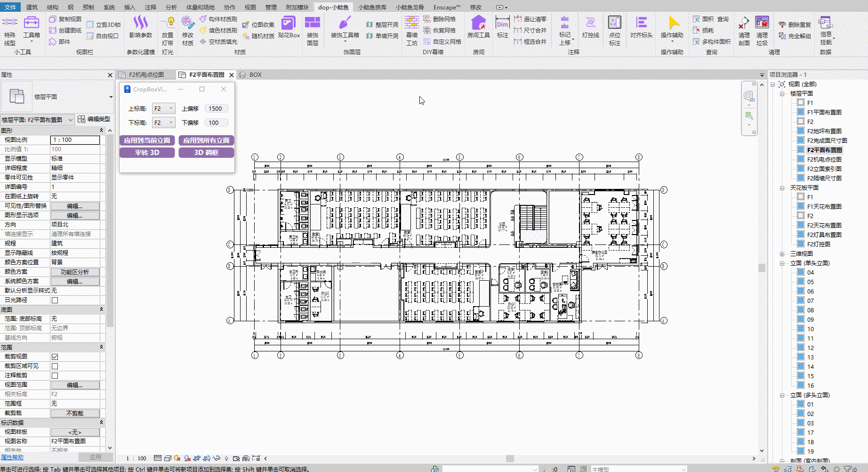Click the 应用到当前立面 button
868x472 pixels.
tap(147, 140)
